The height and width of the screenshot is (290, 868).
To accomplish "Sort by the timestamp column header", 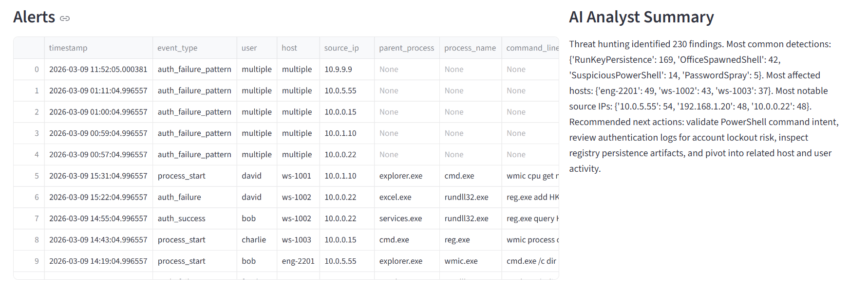I will [68, 48].
